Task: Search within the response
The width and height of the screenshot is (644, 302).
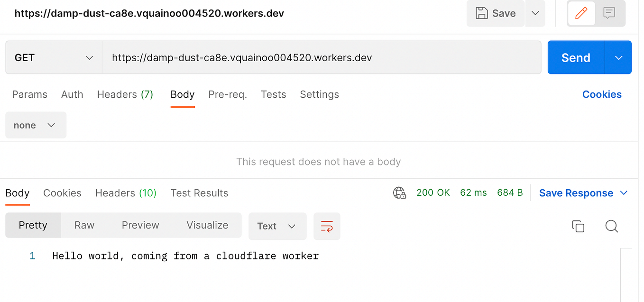Action: (x=611, y=226)
